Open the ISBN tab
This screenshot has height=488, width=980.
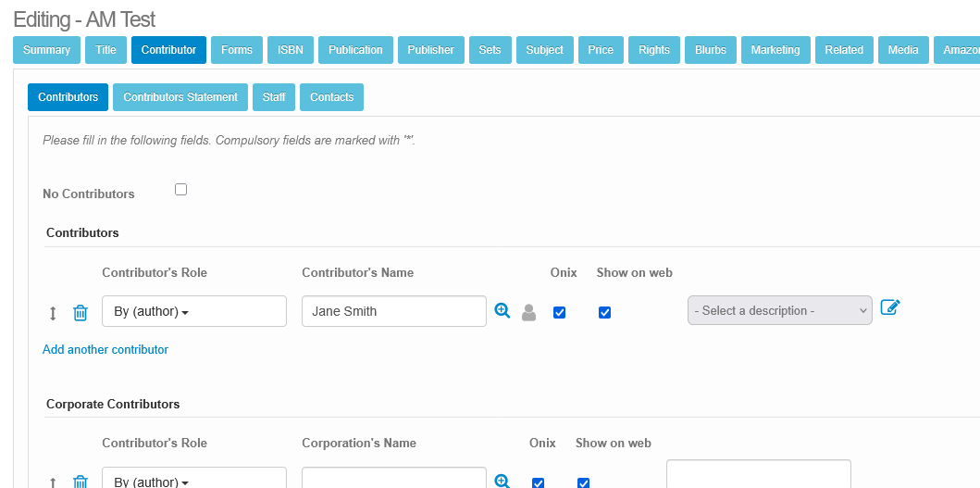[x=291, y=50]
